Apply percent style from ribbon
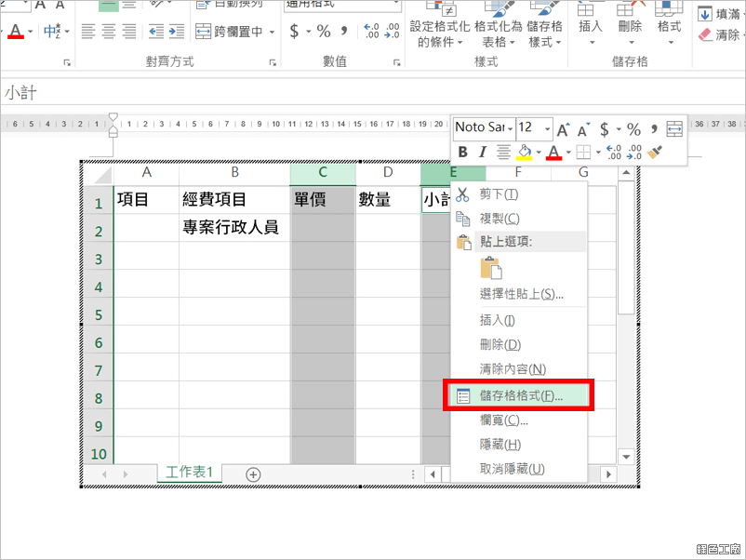This screenshot has width=746, height=560. (x=324, y=32)
